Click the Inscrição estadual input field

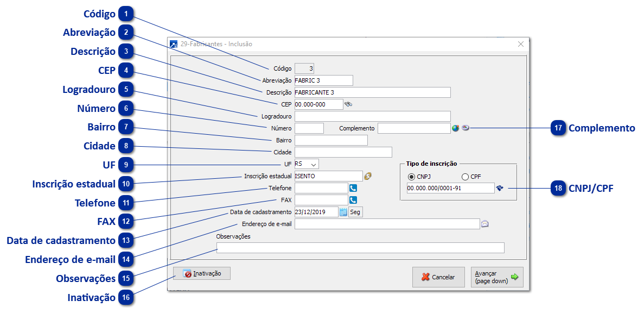[328, 176]
